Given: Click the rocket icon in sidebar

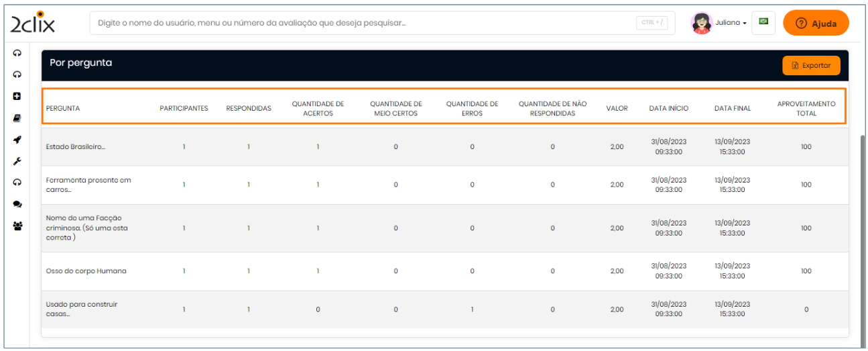Looking at the screenshot, I should (x=17, y=140).
